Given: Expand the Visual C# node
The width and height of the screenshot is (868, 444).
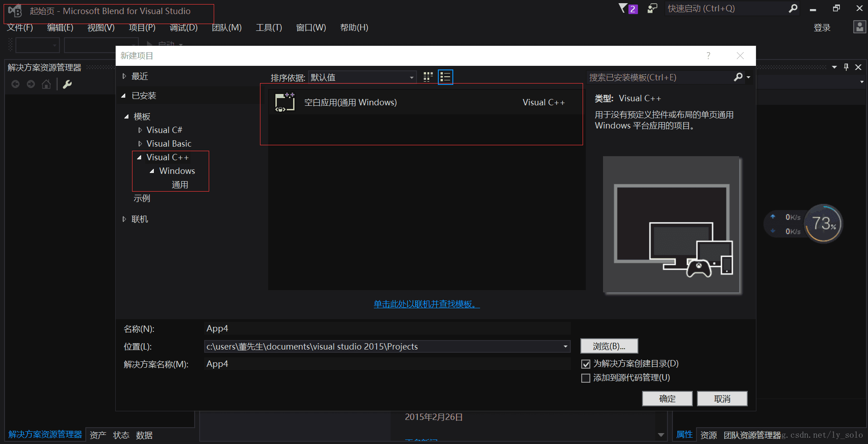Looking at the screenshot, I should coord(140,130).
